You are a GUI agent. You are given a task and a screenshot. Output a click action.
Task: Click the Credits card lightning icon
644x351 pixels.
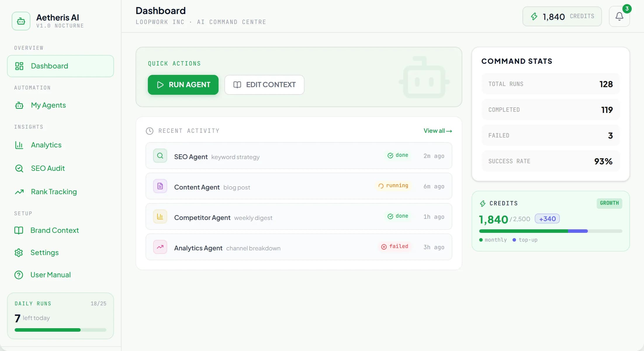[x=483, y=204]
